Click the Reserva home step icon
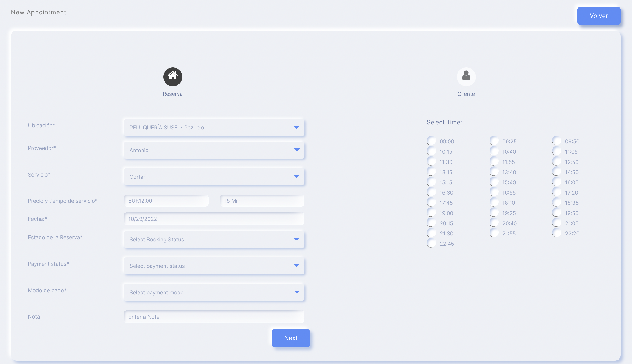 click(173, 77)
